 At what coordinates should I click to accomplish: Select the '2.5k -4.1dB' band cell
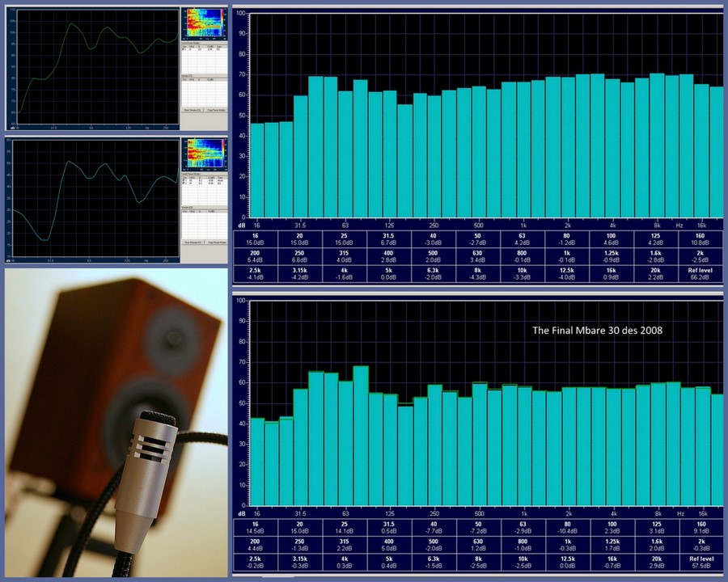click(x=255, y=274)
